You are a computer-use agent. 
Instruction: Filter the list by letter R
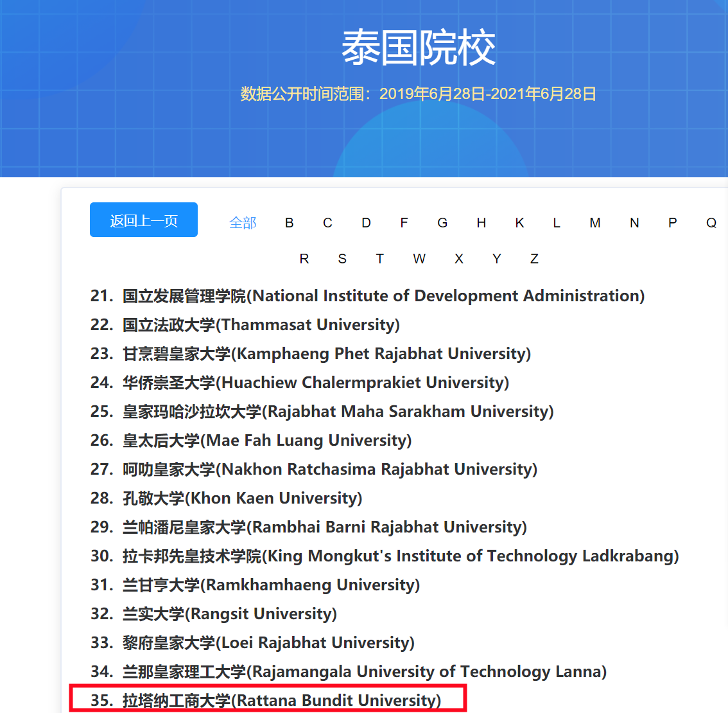[304, 259]
